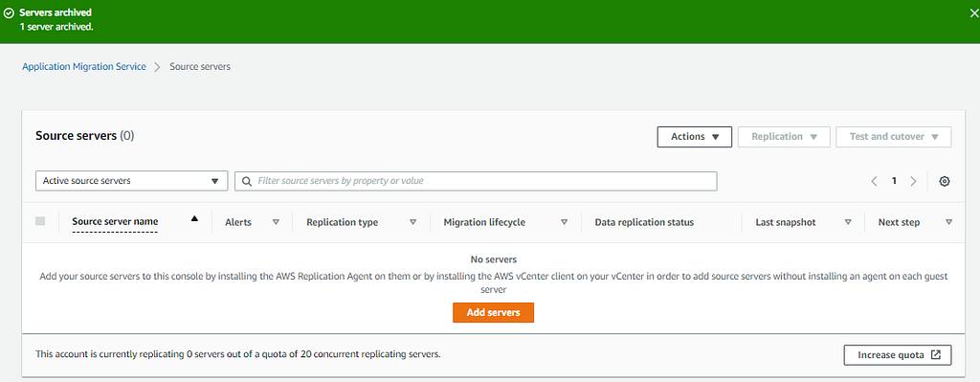This screenshot has height=382, width=980.
Task: Click ascending sort arrow for server name
Action: click(194, 219)
